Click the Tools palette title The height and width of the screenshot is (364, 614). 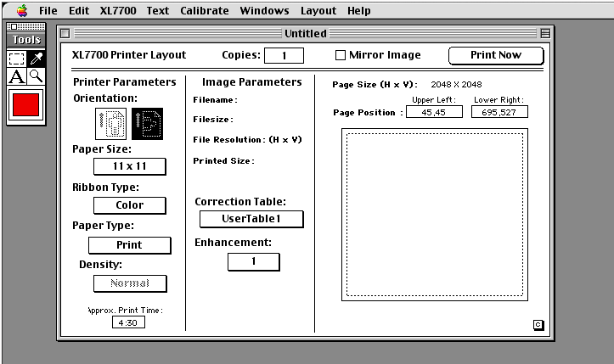coord(26,40)
